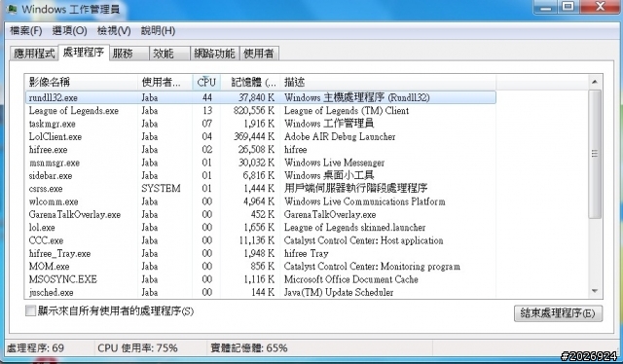This screenshot has height=364, width=623.
Task: Open the 檔案(F) menu
Action: pyautogui.click(x=26, y=30)
